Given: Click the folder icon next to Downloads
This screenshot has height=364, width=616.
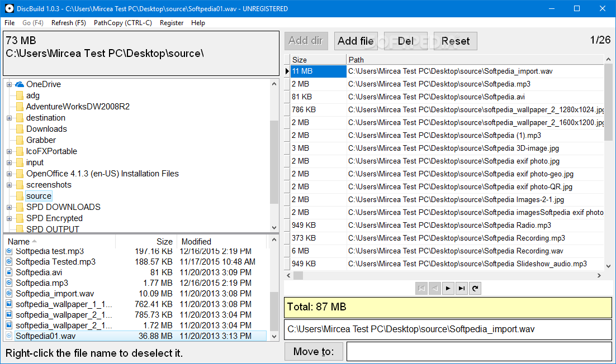Looking at the screenshot, I should (x=20, y=129).
